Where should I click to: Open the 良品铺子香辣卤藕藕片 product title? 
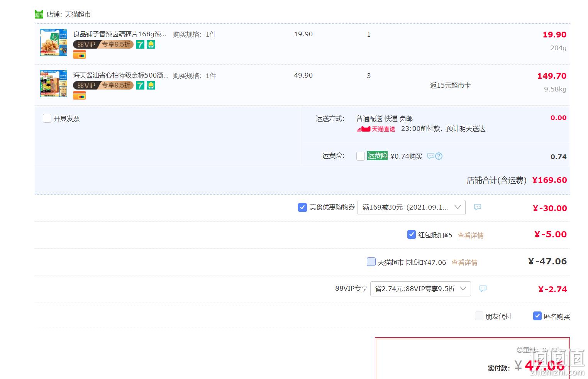point(120,34)
